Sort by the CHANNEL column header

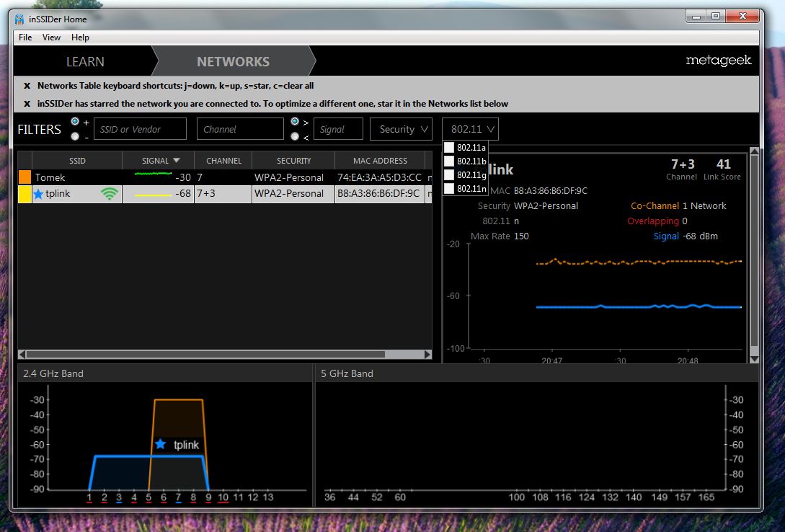pos(223,161)
